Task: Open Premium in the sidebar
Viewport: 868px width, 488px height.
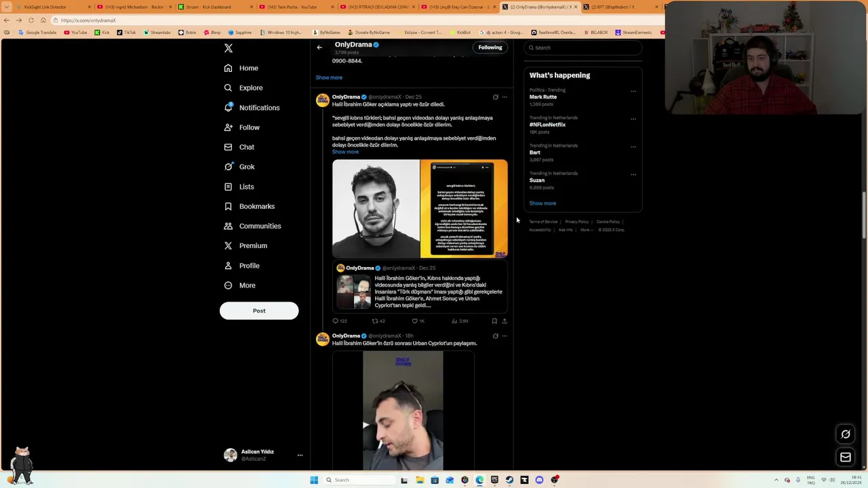Action: click(x=245, y=245)
